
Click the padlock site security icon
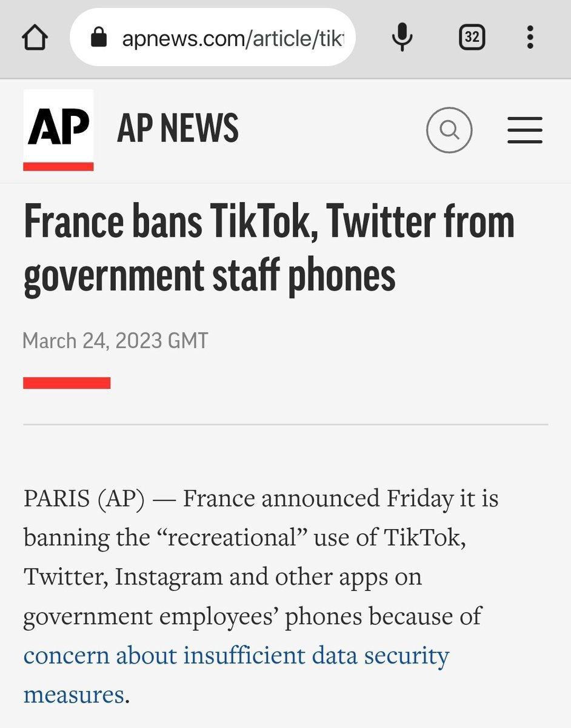(98, 39)
